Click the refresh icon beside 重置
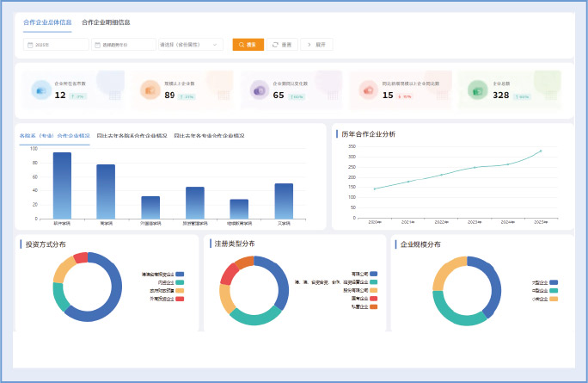588x383 pixels. [274, 44]
